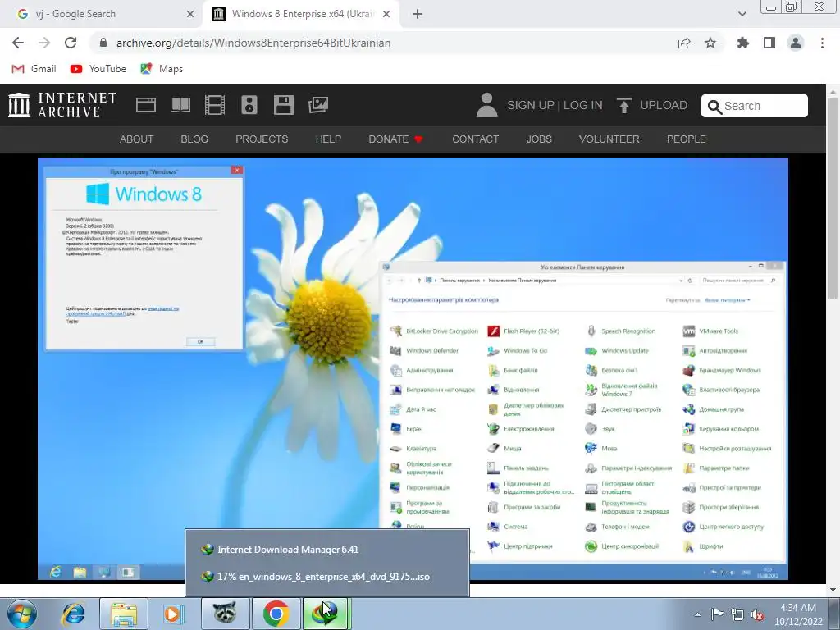The image size is (840, 630).
Task: Select Internet Download Manager 6.41 preview entry
Action: tap(327, 550)
